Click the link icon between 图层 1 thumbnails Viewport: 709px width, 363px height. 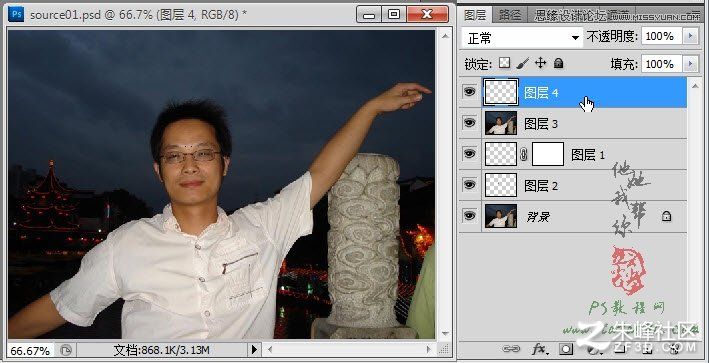point(524,155)
